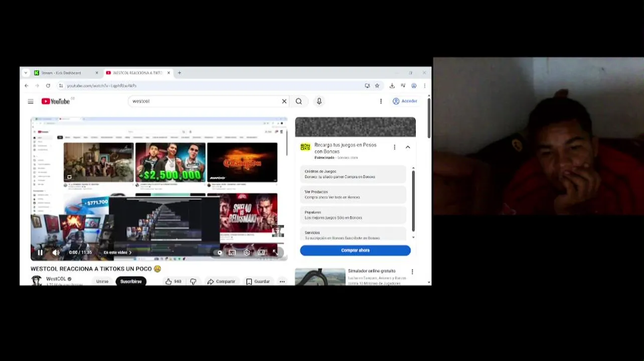Screen dimensions: 644x361
Task: Reload the current page
Action: coord(48,86)
